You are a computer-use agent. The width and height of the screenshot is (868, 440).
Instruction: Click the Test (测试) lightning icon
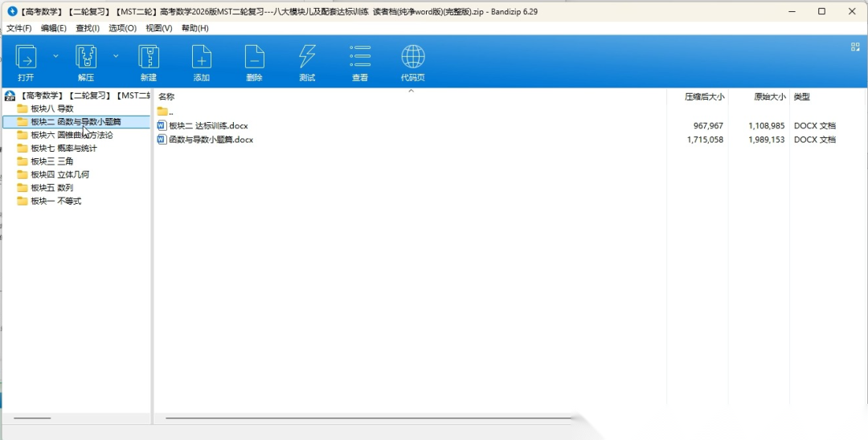307,58
